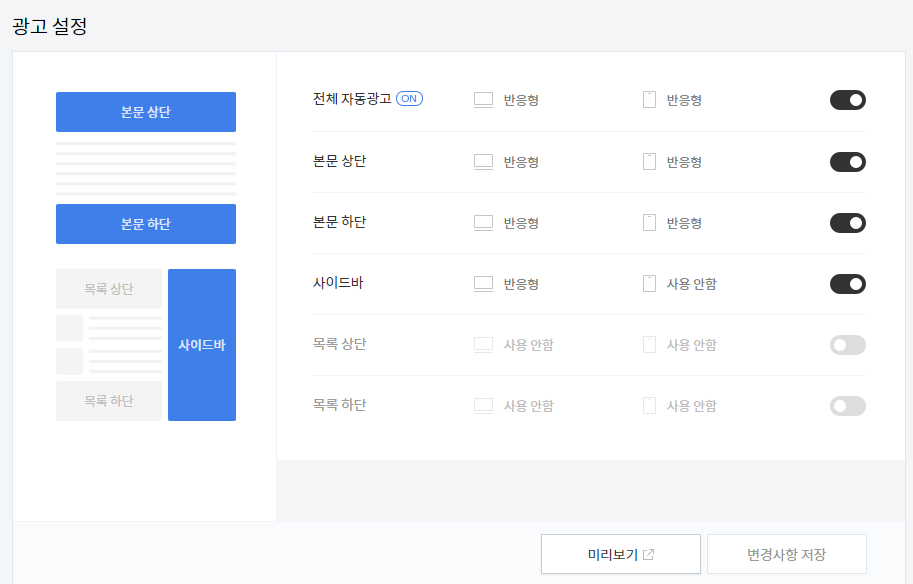This screenshot has height=584, width=913.
Task: Click mobile icon in 목록 상단 row
Action: point(649,345)
